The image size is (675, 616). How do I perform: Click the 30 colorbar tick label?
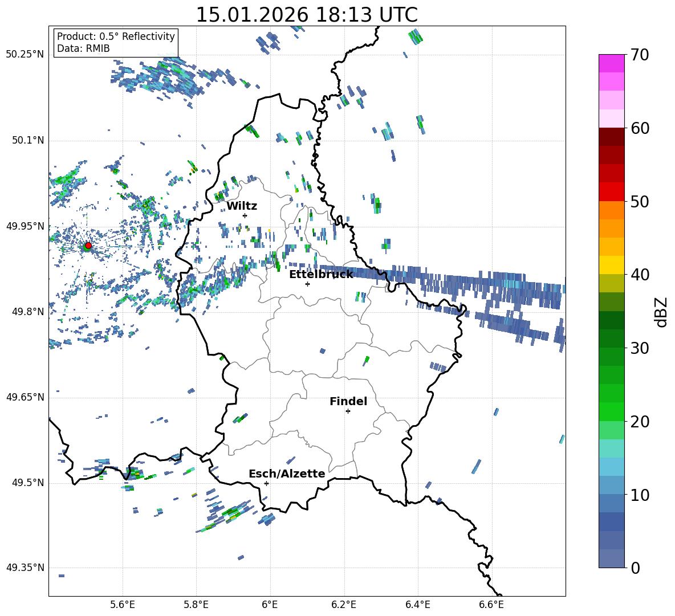(640, 348)
